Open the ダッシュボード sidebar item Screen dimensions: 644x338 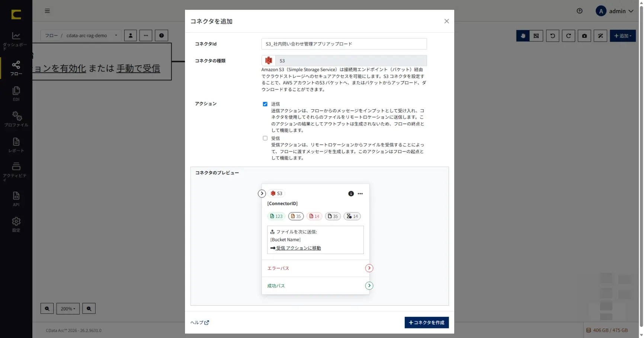(16, 41)
